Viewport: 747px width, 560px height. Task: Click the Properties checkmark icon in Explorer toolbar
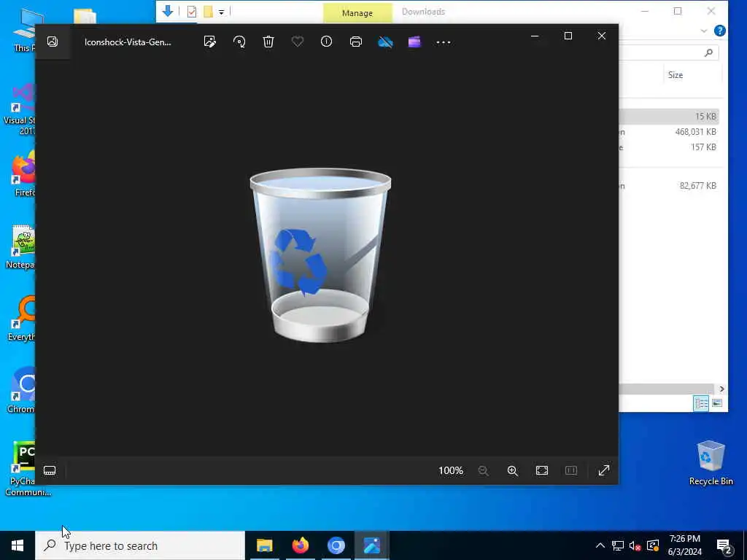tap(192, 12)
